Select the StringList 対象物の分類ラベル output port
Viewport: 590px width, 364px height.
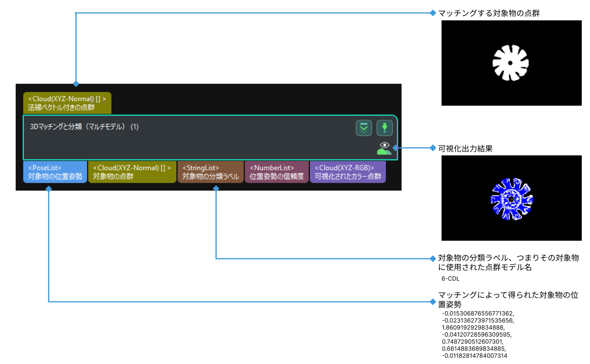click(x=210, y=172)
